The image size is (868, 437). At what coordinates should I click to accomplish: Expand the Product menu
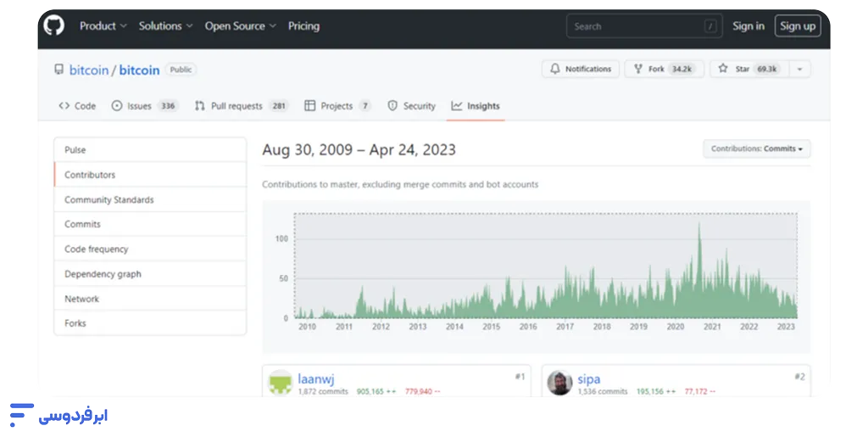[103, 26]
